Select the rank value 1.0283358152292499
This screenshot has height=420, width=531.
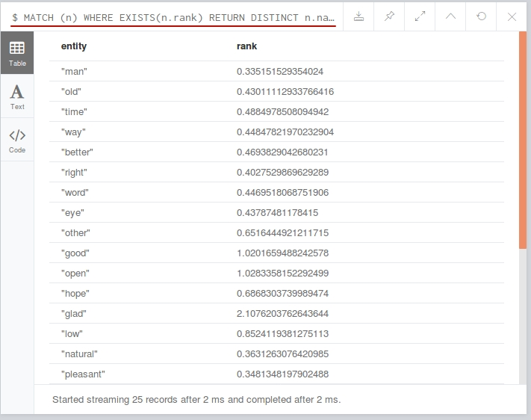click(282, 274)
